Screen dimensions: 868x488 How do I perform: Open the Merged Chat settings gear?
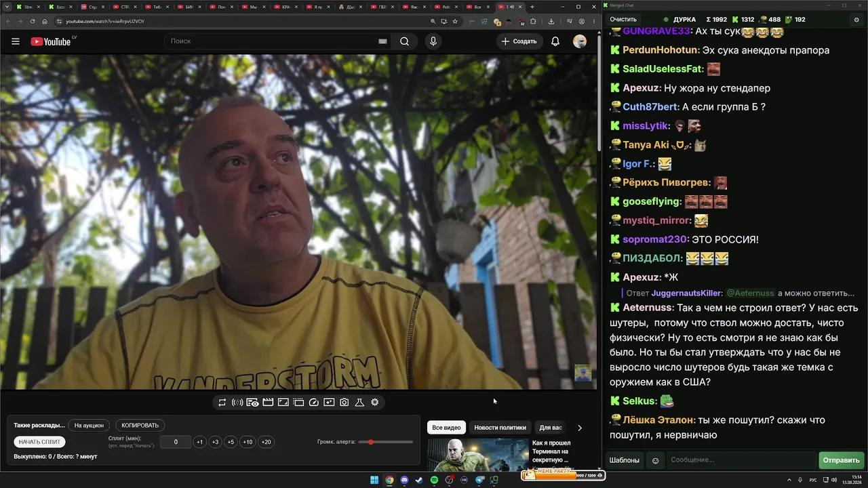coord(856,20)
